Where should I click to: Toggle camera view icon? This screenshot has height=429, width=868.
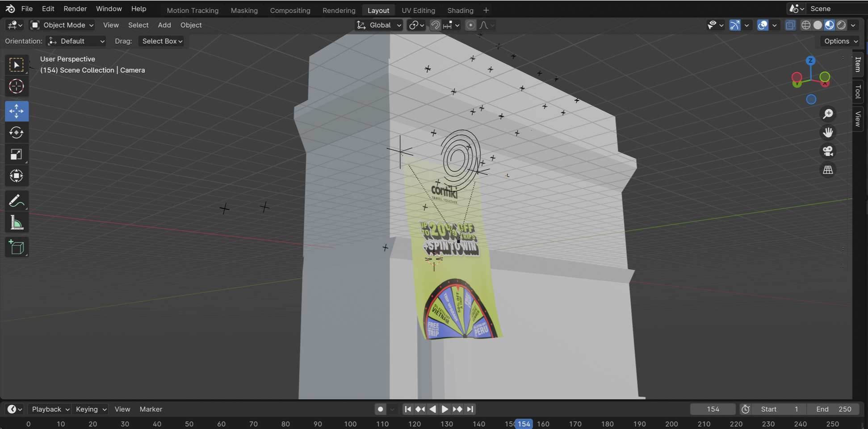point(828,151)
